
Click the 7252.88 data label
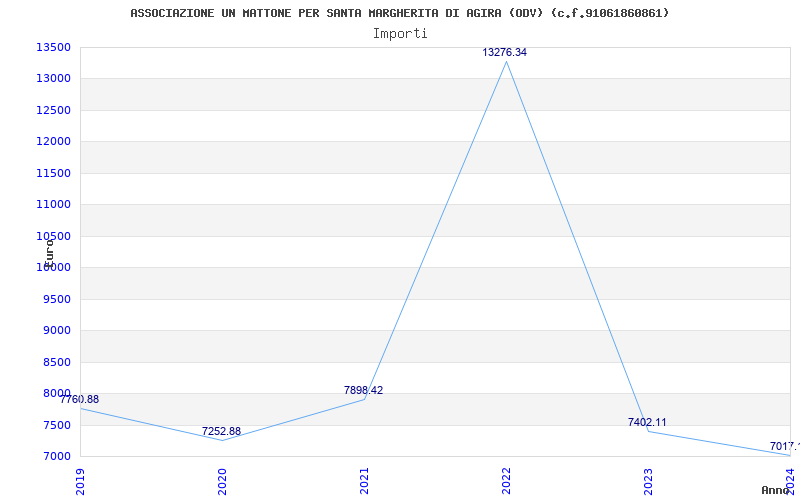[x=221, y=431]
